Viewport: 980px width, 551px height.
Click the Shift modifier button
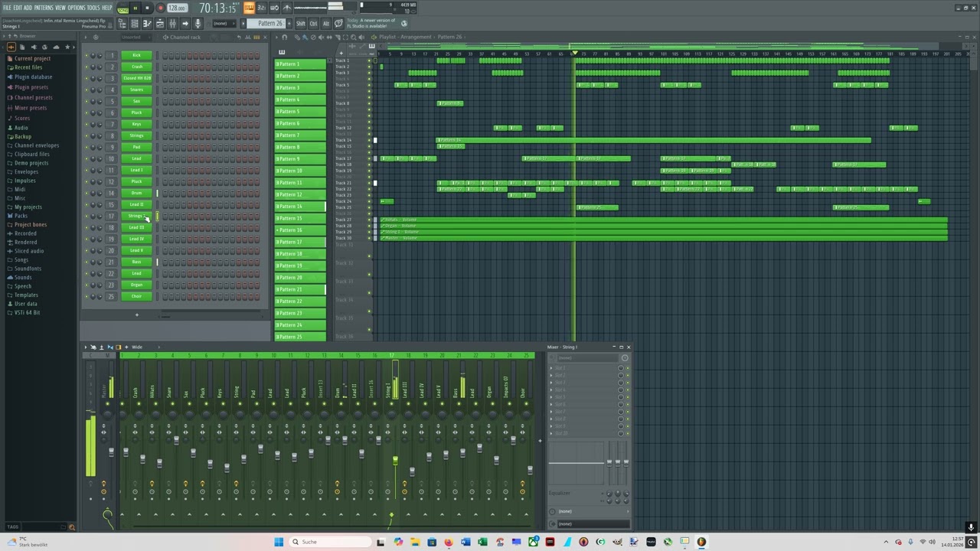click(x=301, y=24)
